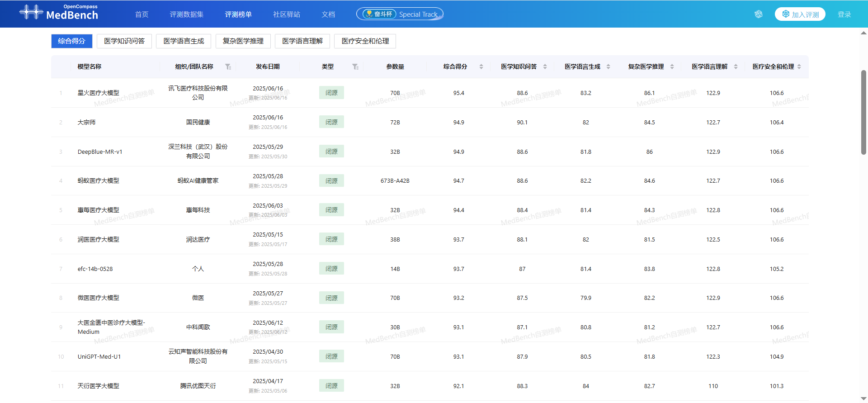Viewport: 868px width, 403px height.
Task: Toggle the theme icon near 加入评测
Action: 759,14
